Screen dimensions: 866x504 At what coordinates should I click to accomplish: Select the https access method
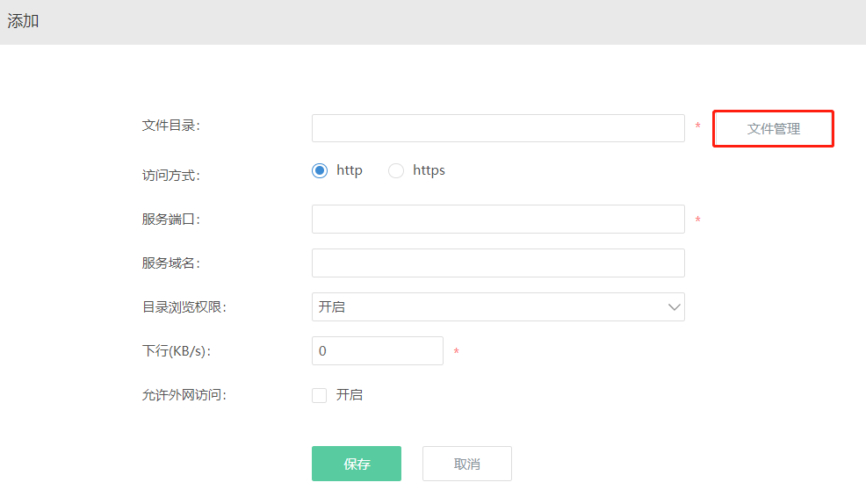coord(396,170)
